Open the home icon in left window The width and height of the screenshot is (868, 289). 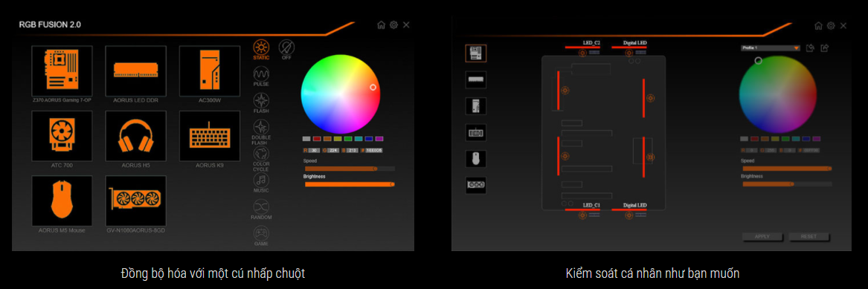pyautogui.click(x=381, y=25)
